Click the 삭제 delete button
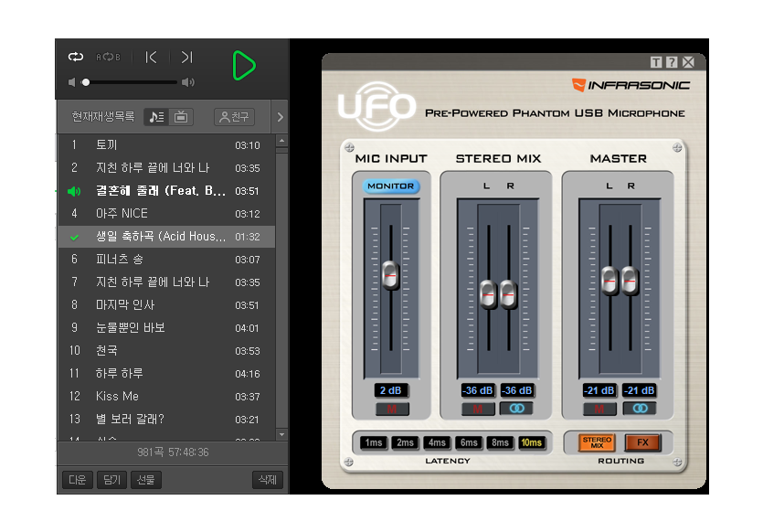This screenshot has width=763, height=532. tap(267, 480)
